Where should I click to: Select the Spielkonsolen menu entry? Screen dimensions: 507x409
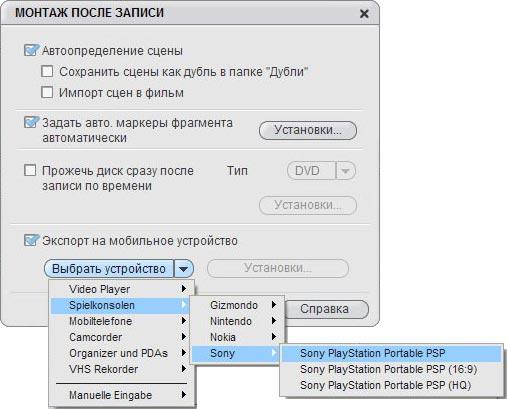point(120,305)
